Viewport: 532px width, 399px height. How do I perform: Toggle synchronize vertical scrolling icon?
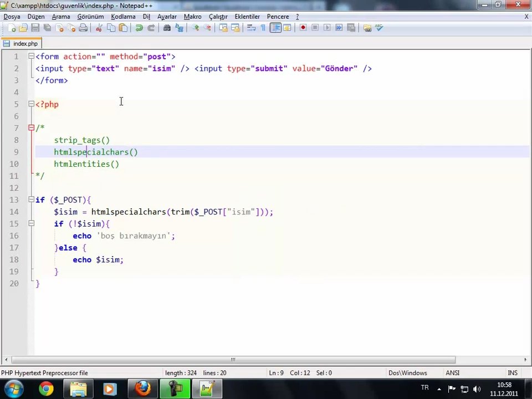click(223, 28)
